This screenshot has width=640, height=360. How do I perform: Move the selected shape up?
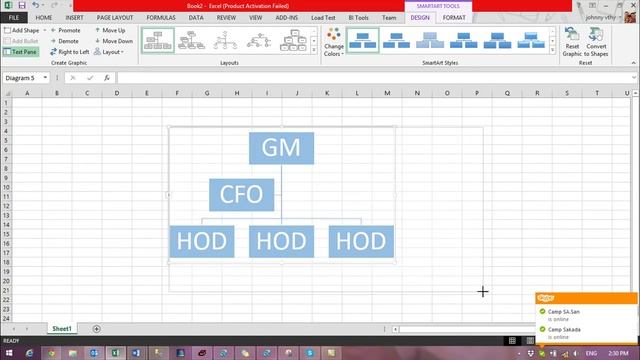pos(110,30)
